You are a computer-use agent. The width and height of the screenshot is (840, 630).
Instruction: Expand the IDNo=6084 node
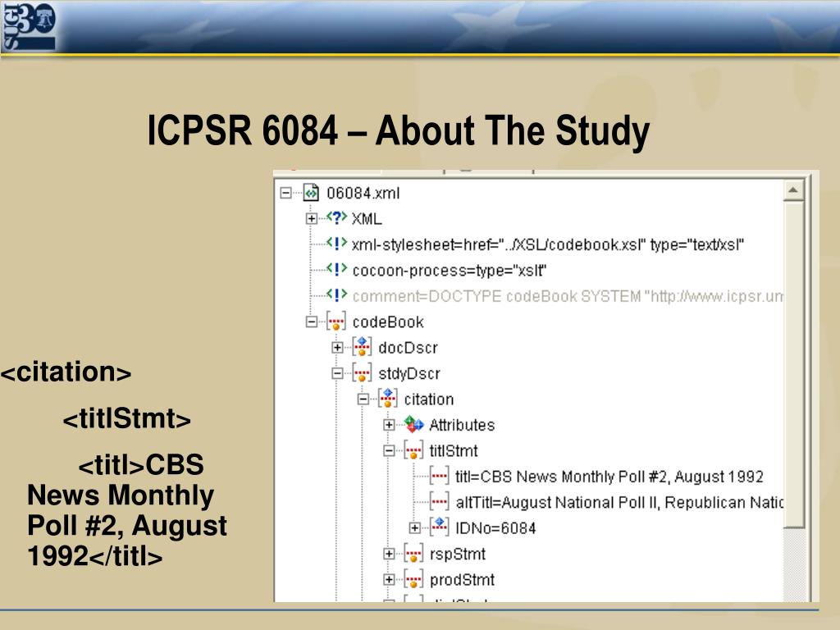tap(414, 528)
